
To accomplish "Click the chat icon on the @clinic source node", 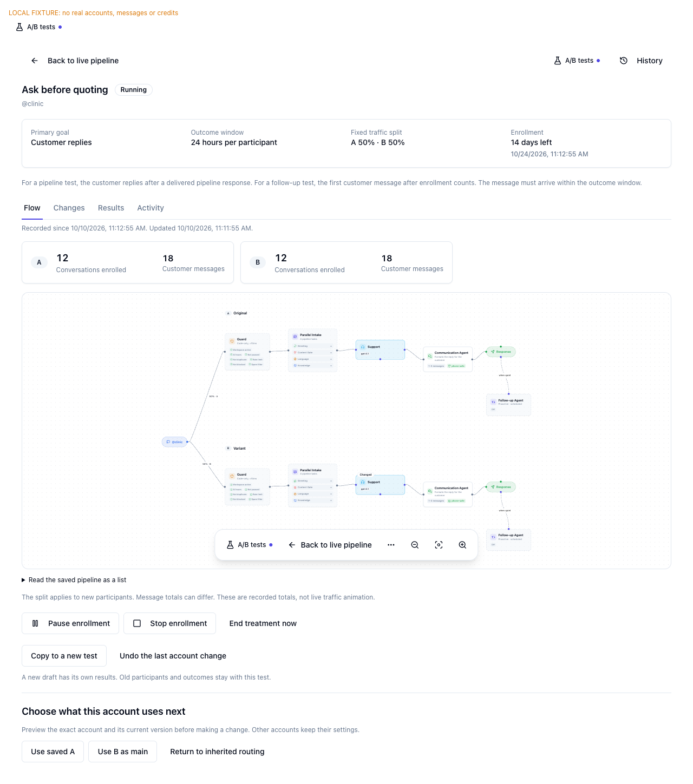I will pos(168,442).
